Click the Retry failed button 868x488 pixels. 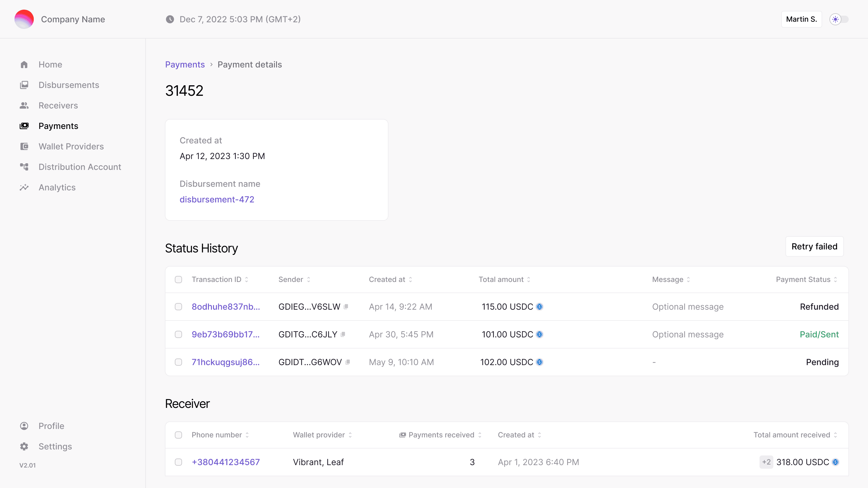[814, 246]
